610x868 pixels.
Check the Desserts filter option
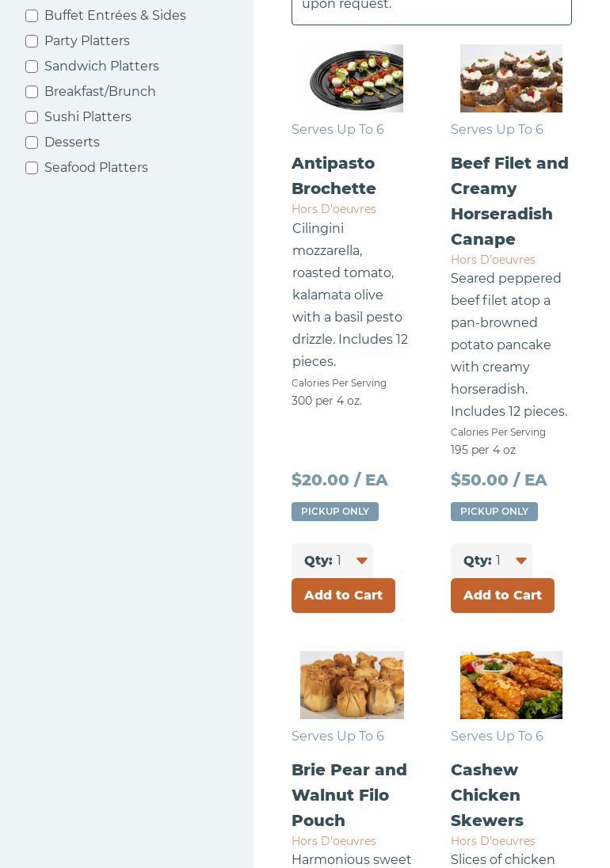(32, 143)
